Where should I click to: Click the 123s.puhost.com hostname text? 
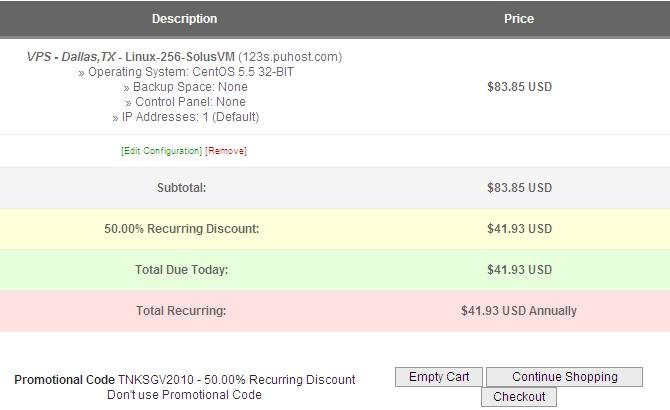tap(290, 57)
